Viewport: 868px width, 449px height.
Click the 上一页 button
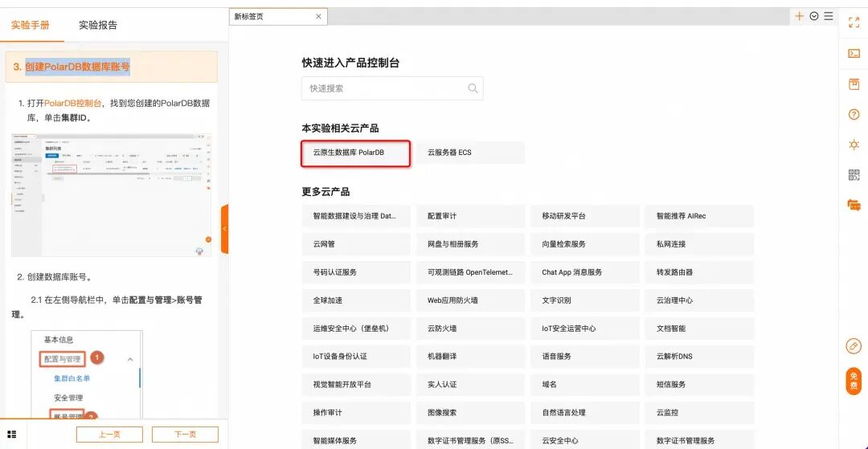click(109, 435)
